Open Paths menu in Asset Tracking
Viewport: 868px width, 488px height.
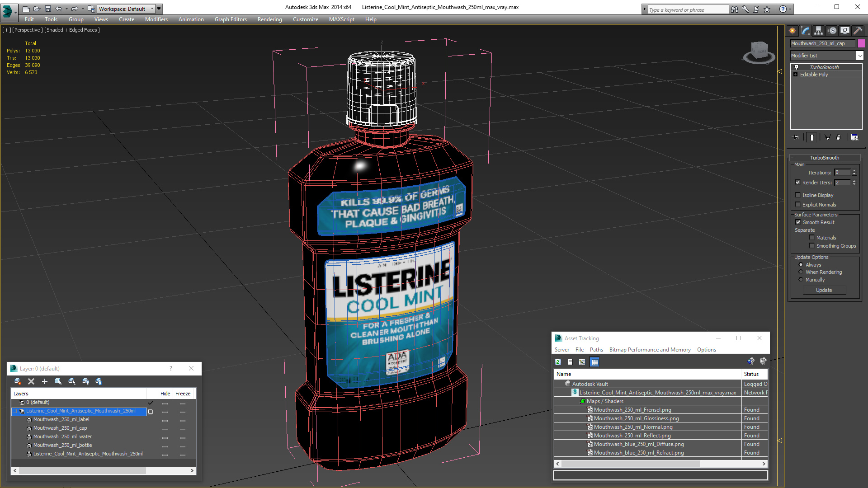tap(596, 350)
